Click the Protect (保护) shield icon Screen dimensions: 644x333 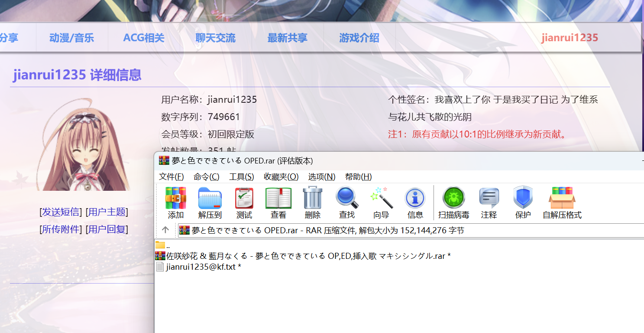[x=523, y=199]
